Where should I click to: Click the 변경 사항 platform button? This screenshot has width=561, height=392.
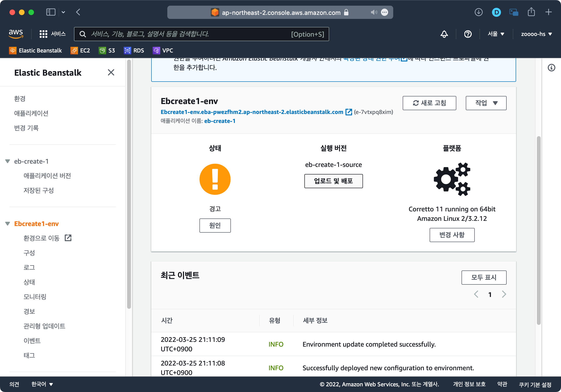452,235
